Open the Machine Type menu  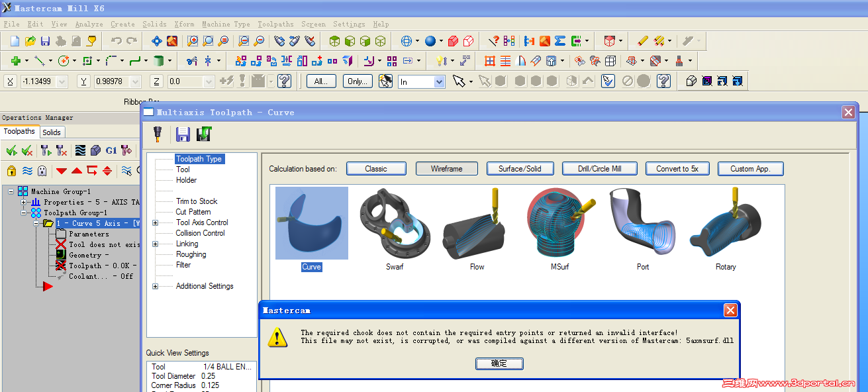click(226, 24)
